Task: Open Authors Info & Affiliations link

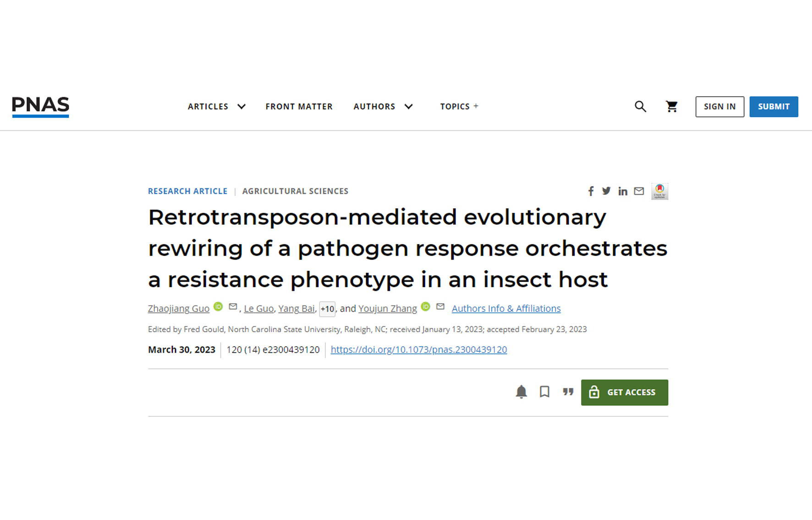Action: tap(506, 309)
